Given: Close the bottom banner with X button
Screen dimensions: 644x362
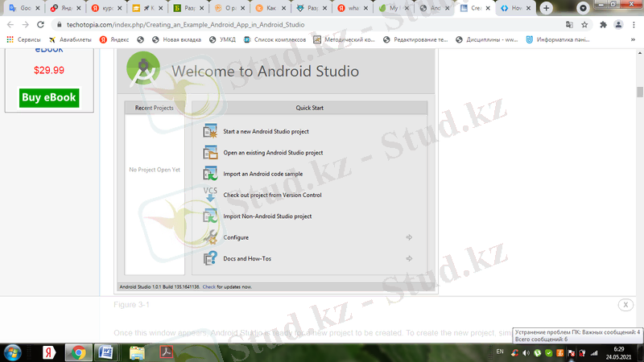Looking at the screenshot, I should pyautogui.click(x=625, y=305).
